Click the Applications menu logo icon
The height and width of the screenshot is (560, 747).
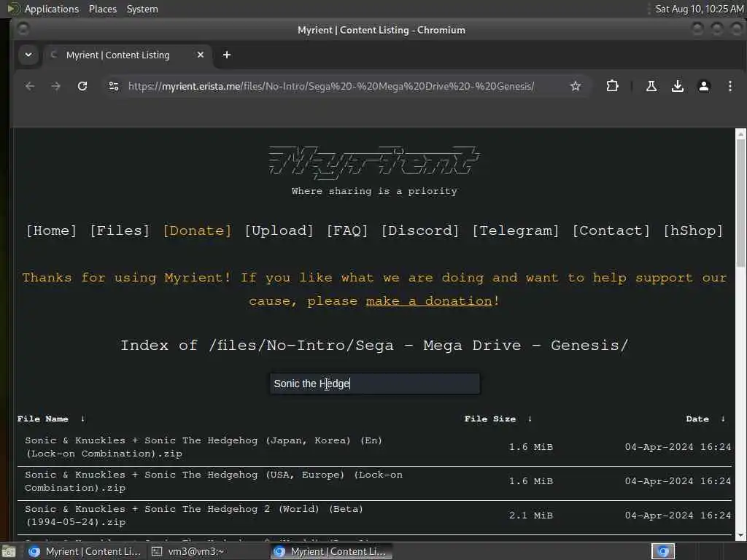(13, 9)
